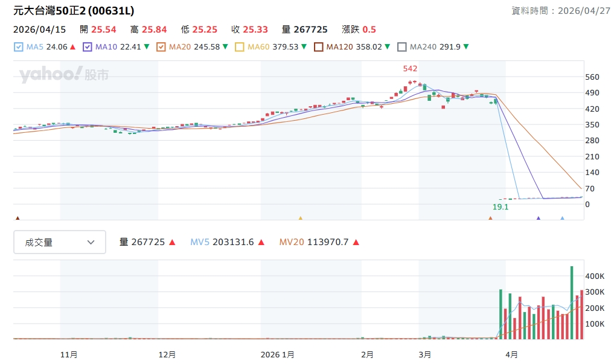Uncheck the MA5 moving average checkbox
Image resolution: width=614 pixels, height=364 pixels.
(18, 46)
